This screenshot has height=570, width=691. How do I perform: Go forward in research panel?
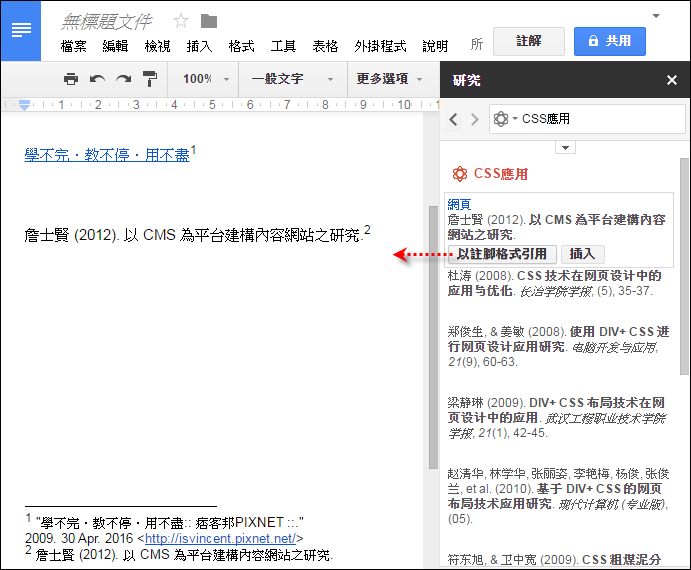pyautogui.click(x=474, y=119)
